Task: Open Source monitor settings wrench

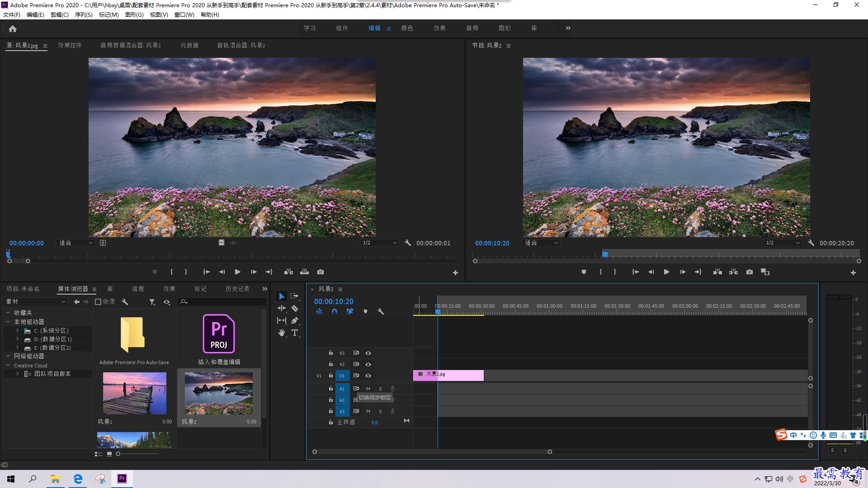Action: pos(408,243)
